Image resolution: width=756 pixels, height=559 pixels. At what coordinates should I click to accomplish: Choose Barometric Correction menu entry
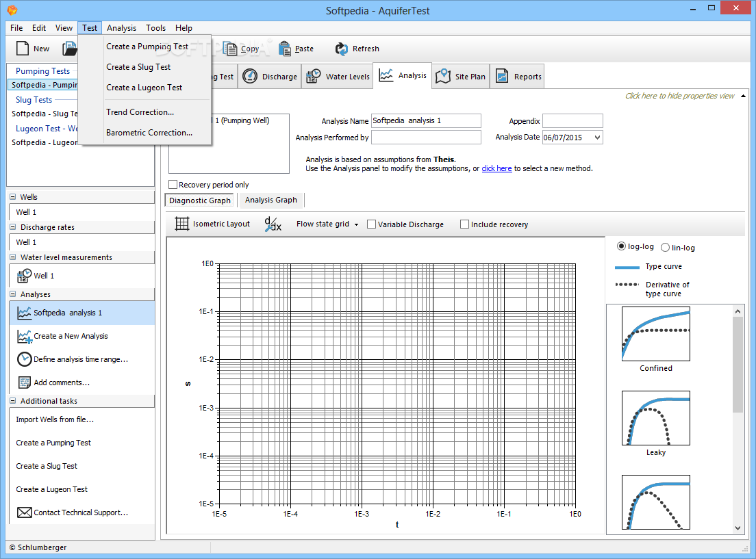tap(149, 133)
